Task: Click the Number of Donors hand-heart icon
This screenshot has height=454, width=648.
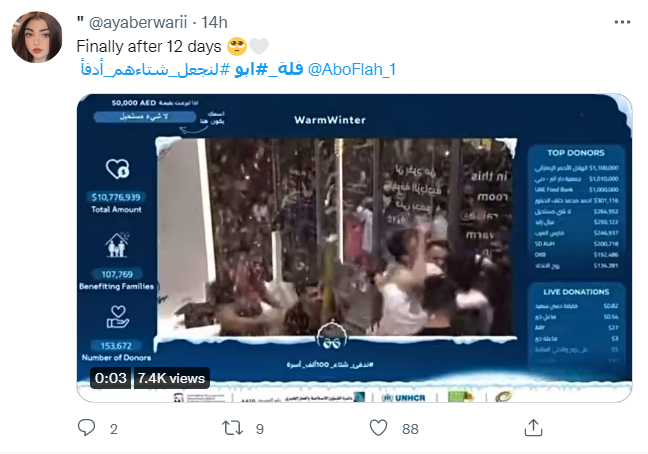Action: point(117,317)
